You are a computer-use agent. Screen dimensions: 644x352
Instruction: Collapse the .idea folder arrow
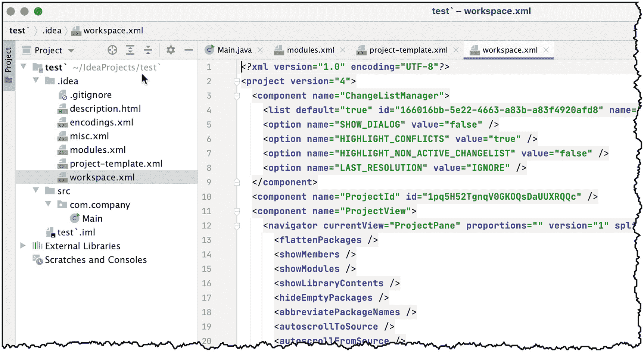tap(36, 80)
